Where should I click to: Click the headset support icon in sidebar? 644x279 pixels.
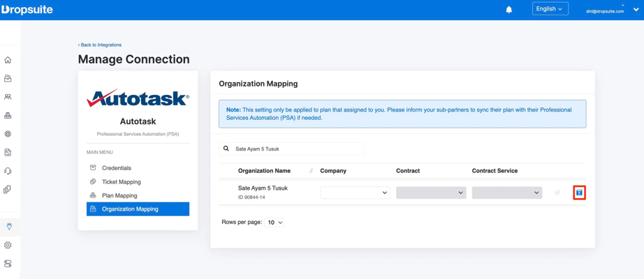(8, 171)
